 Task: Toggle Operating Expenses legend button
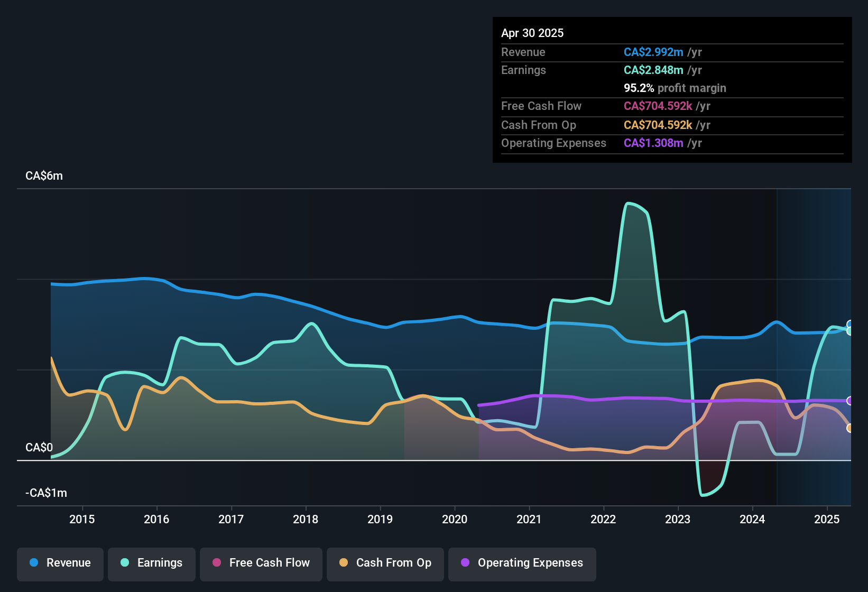pos(522,563)
